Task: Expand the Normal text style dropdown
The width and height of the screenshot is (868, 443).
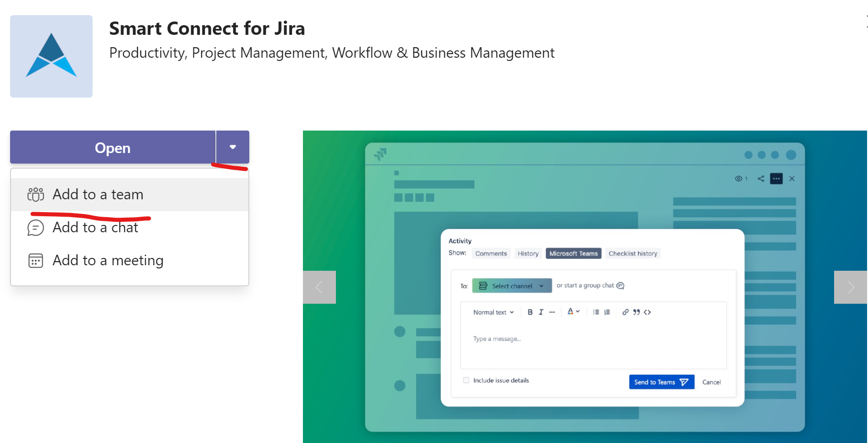Action: 493,312
